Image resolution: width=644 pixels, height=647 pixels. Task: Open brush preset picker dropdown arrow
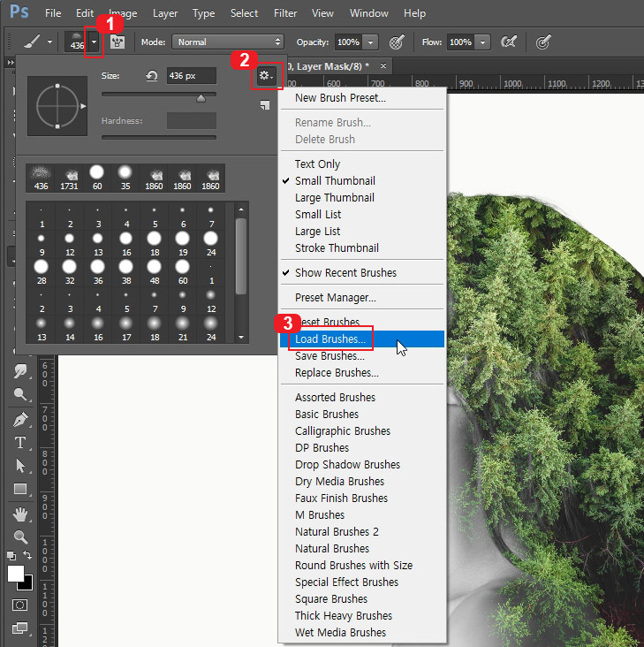coord(94,42)
